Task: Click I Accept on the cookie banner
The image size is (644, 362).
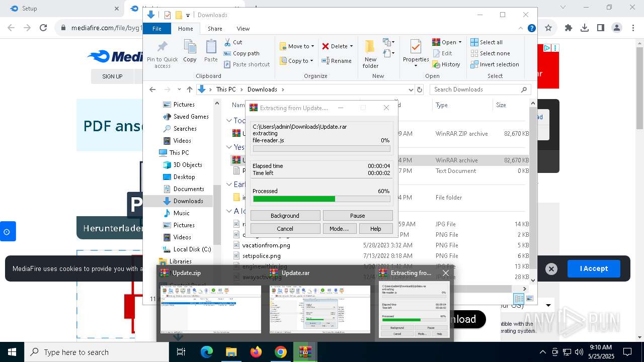Action: point(594,268)
